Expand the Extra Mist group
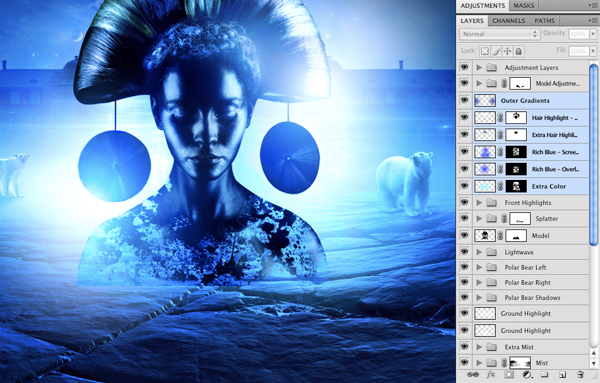The image size is (600, 383). coord(479,347)
